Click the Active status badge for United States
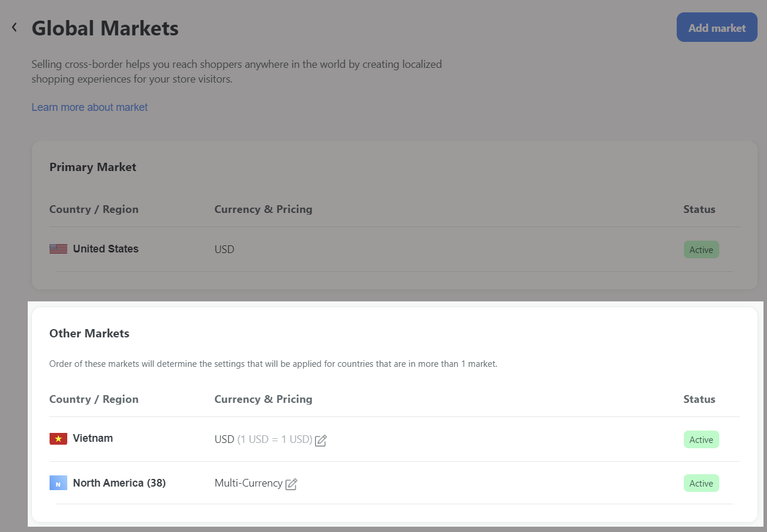This screenshot has width=767, height=532. tap(702, 249)
